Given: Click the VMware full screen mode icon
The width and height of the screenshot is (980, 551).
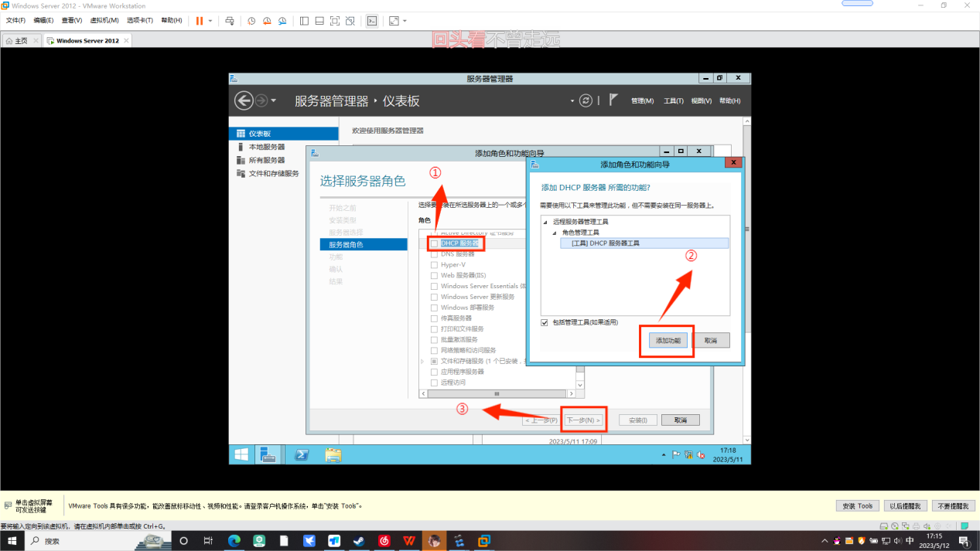Looking at the screenshot, I should (x=335, y=21).
